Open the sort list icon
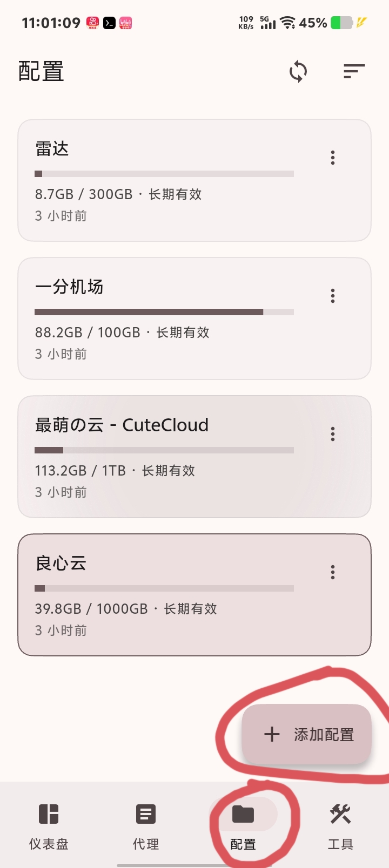The width and height of the screenshot is (389, 868). pos(354,71)
